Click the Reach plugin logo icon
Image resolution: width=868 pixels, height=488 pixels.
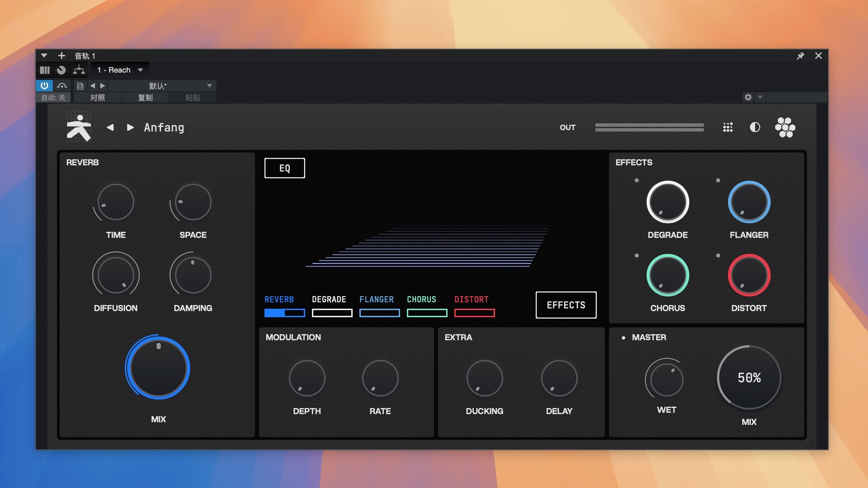(x=79, y=127)
